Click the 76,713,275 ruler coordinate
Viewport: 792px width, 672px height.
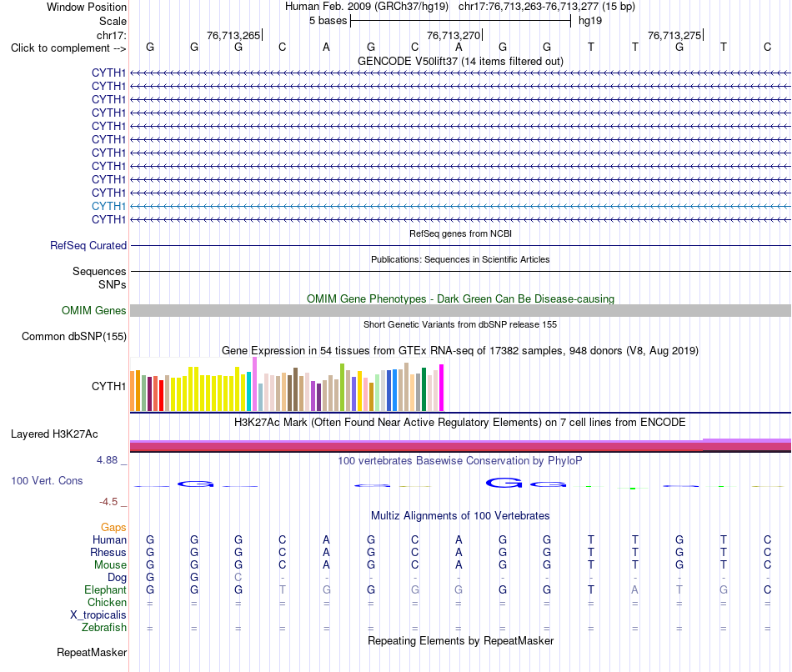pos(674,35)
